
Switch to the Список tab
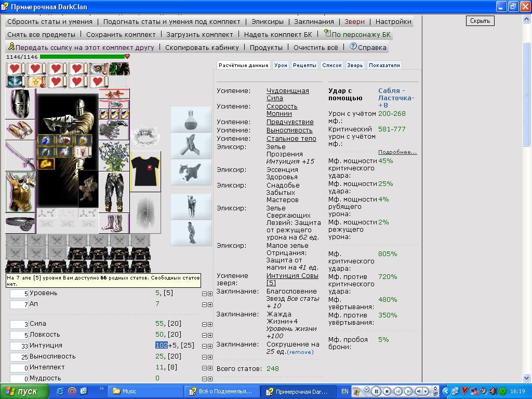tap(332, 65)
